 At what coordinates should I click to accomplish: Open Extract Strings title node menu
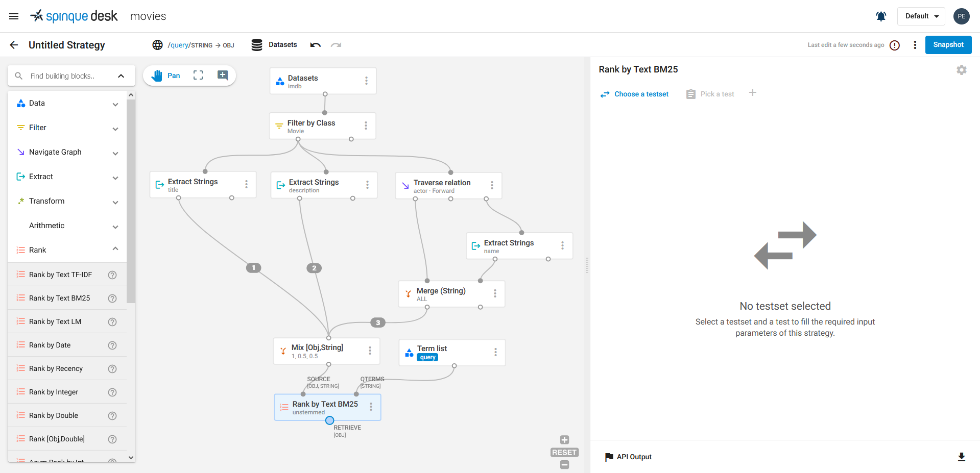click(246, 184)
